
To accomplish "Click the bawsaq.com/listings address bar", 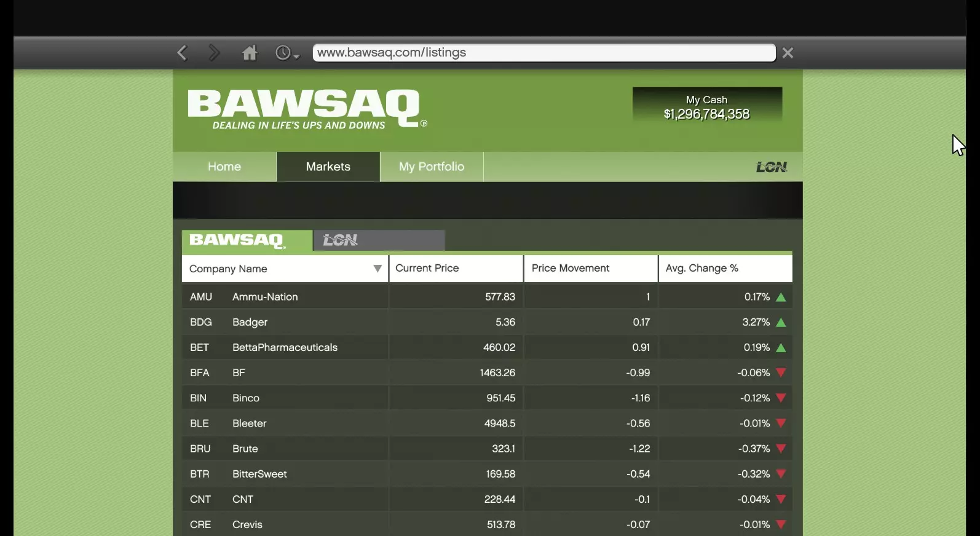I will coord(544,53).
